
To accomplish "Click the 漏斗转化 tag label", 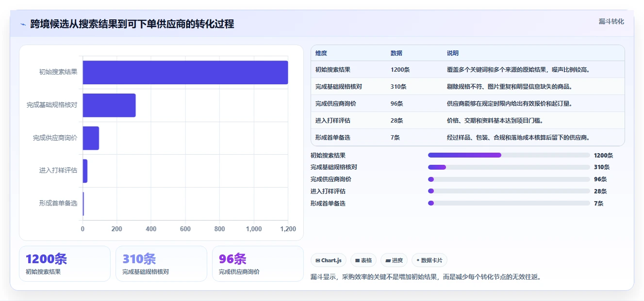I will [611, 22].
